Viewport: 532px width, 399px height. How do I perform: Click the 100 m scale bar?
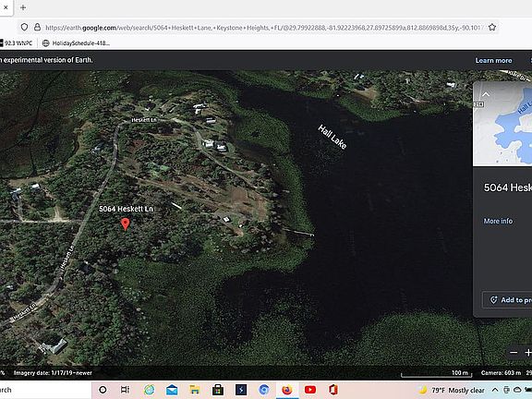point(436,373)
